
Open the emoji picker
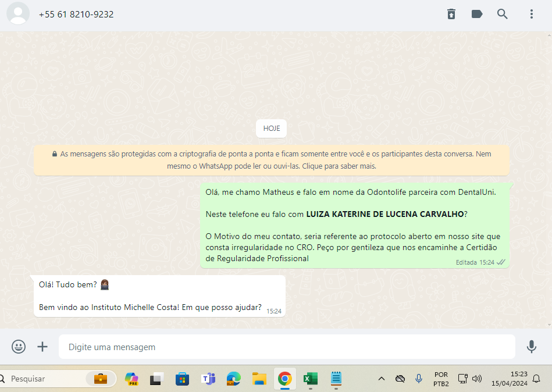click(x=18, y=347)
